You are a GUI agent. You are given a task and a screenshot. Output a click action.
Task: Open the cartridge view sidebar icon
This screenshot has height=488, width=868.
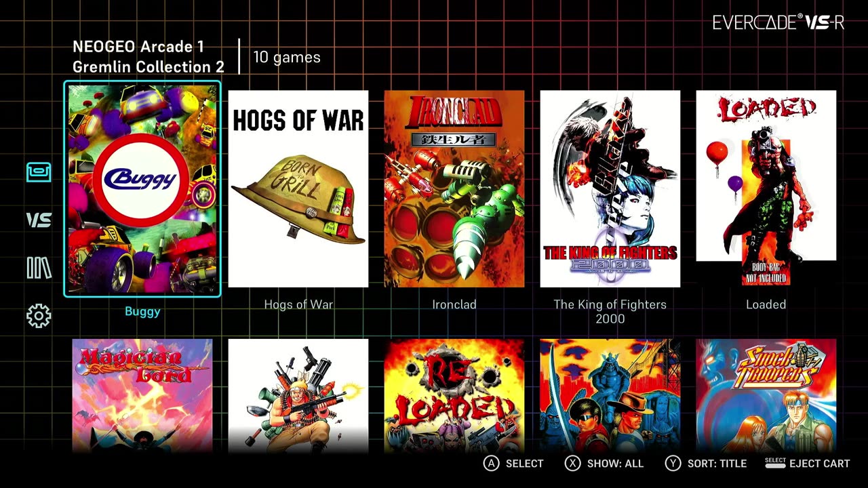[39, 172]
